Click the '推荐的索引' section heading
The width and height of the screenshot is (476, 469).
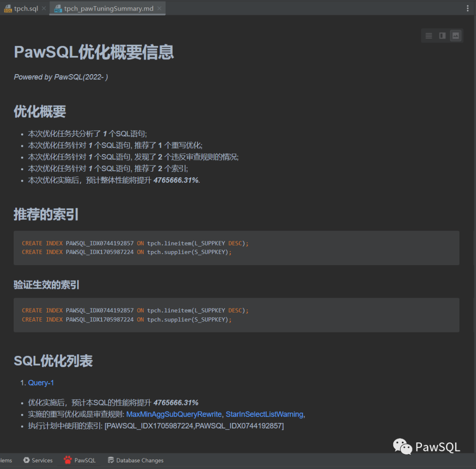[46, 214]
